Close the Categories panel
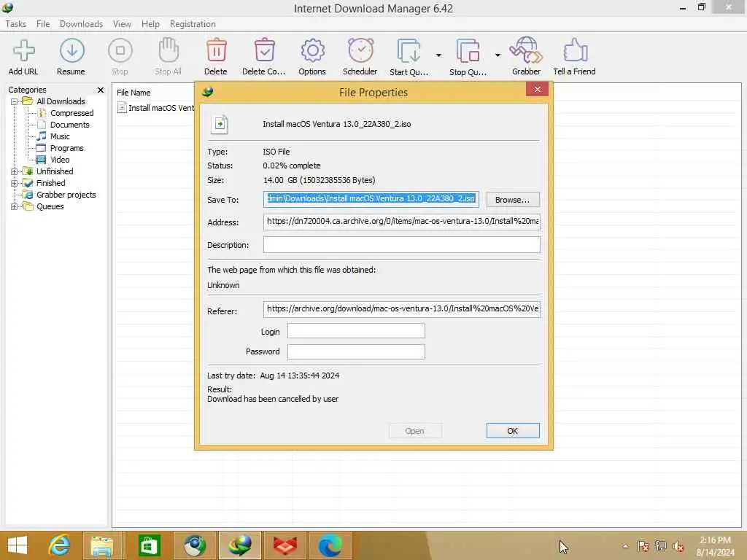747x560 pixels. (101, 90)
